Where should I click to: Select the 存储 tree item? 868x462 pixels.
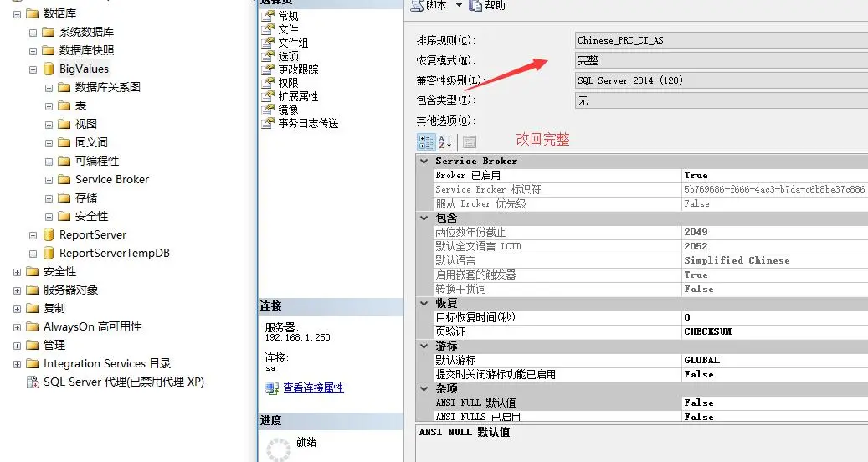[86, 198]
